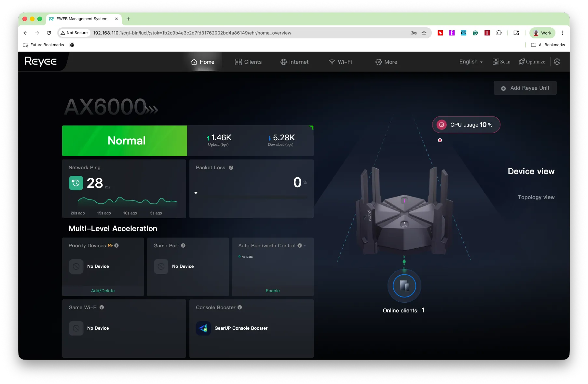Image resolution: width=588 pixels, height=384 pixels.
Task: Open the Wi-Fi tab
Action: [340, 62]
